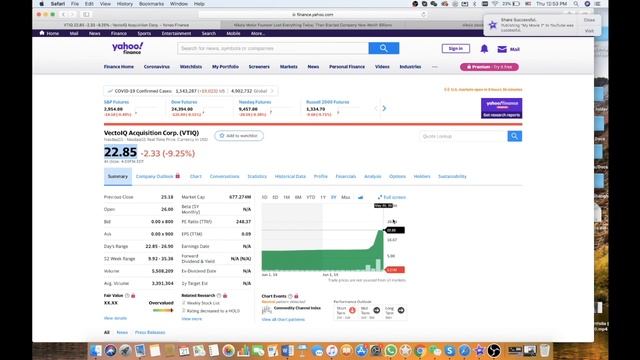Viewport: 640px width, 360px height.
Task: Click the Yahoo Finance logo
Action: [128, 48]
